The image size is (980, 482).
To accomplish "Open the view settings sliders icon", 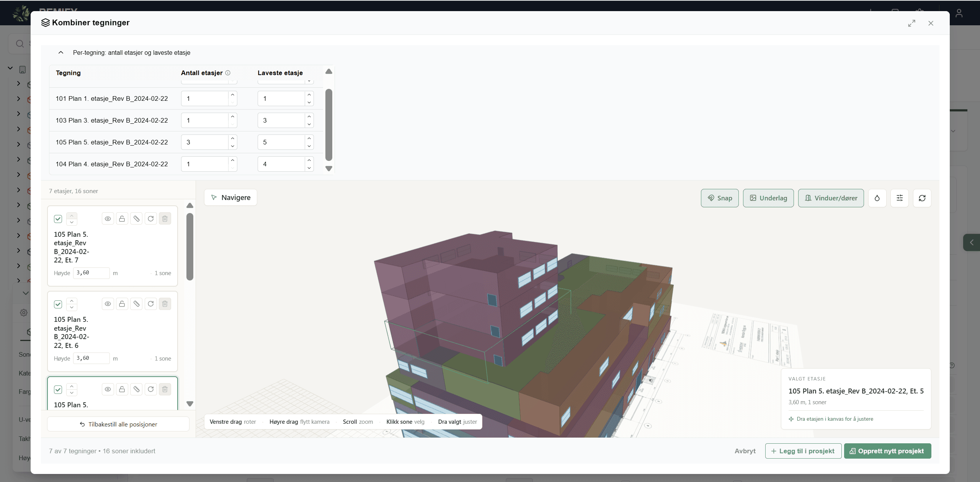I will [900, 198].
